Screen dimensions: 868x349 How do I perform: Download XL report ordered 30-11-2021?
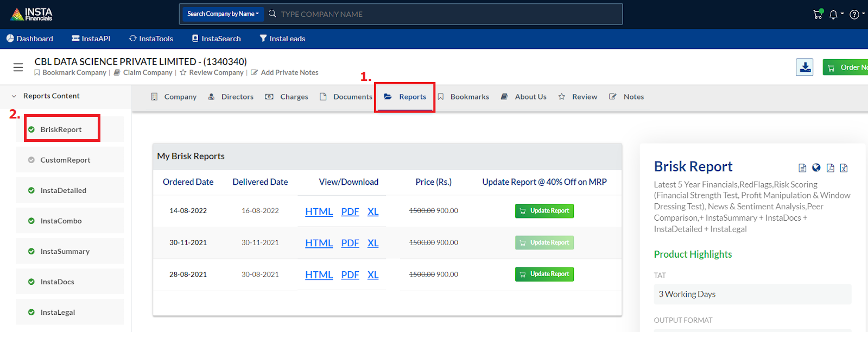[373, 243]
